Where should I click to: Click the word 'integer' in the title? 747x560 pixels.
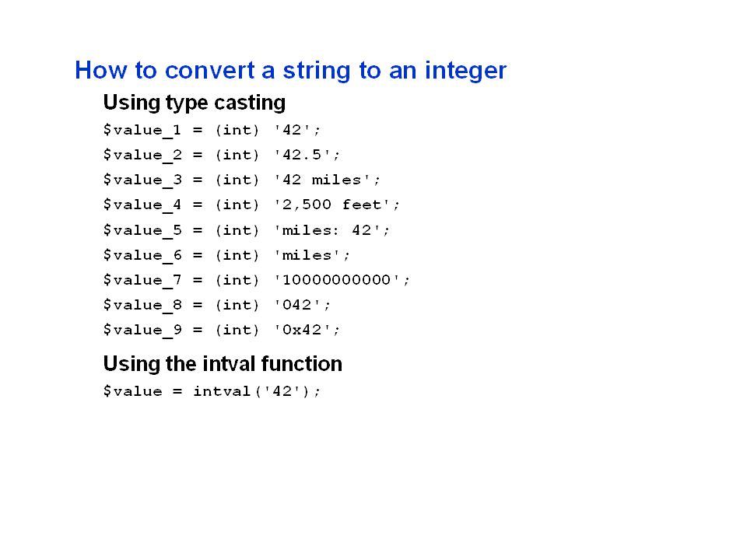[x=465, y=72]
